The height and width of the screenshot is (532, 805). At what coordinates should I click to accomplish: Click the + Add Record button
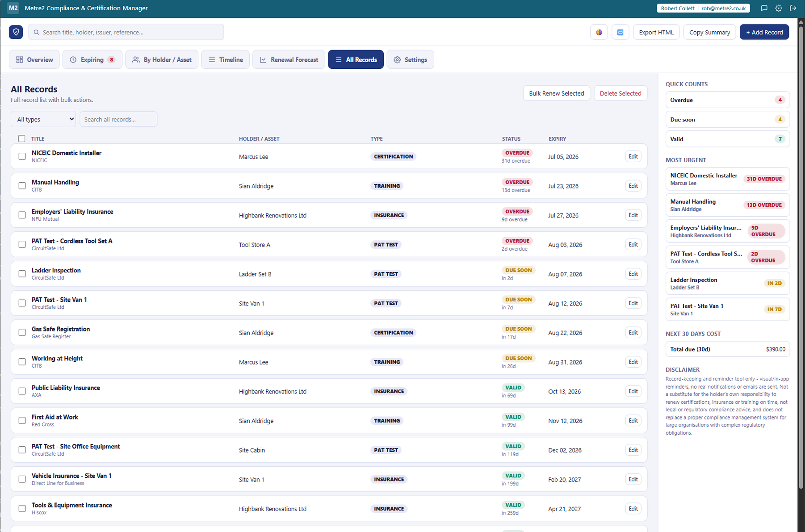coord(764,32)
